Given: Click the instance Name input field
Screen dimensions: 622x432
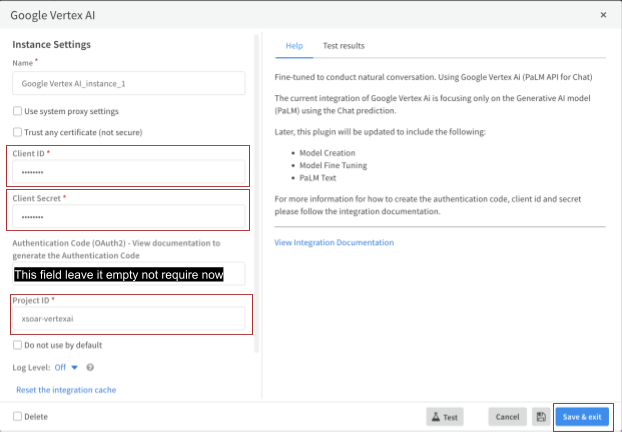Looking at the screenshot, I should pyautogui.click(x=128, y=84).
